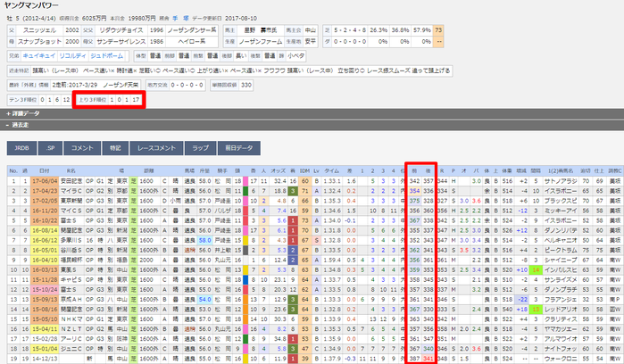This screenshot has height=364, width=624.
Task: Click race name ジュニC
Action: [71, 349]
